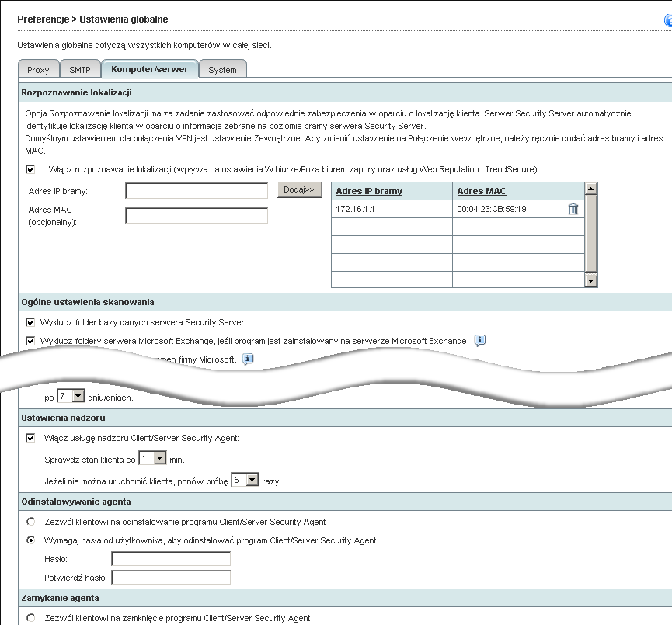
Task: Switch to the Proxy tab
Action: (38, 69)
